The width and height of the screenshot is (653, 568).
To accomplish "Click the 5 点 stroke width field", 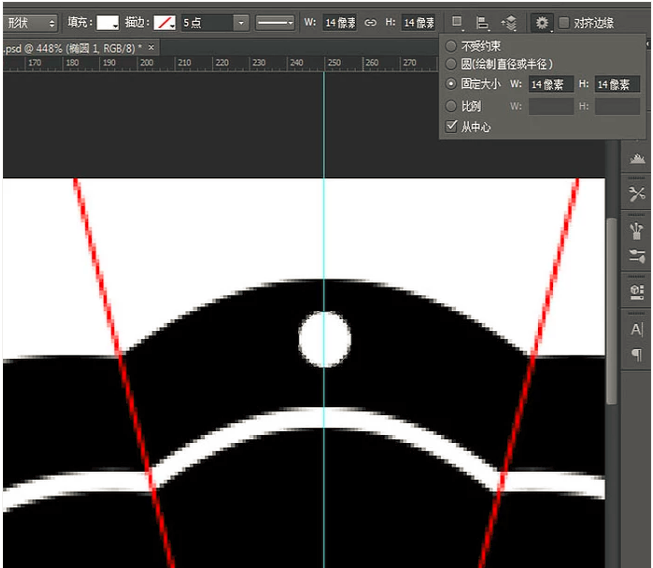I will coord(207,22).
